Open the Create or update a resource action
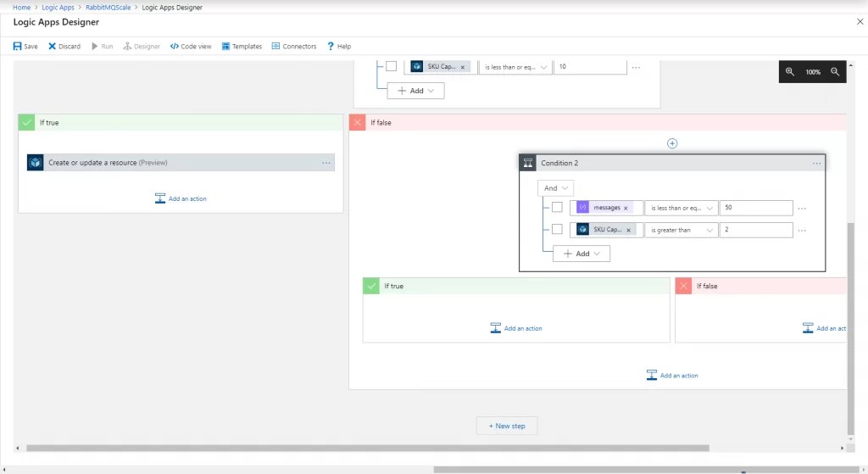The image size is (868, 474). [181, 163]
